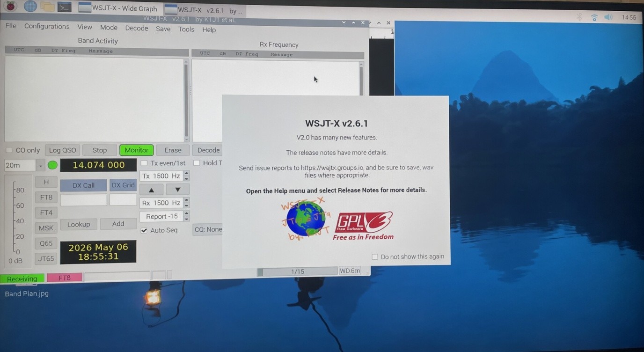
Task: Click the Tx 1500 Hz spinbox field
Action: [x=161, y=176]
